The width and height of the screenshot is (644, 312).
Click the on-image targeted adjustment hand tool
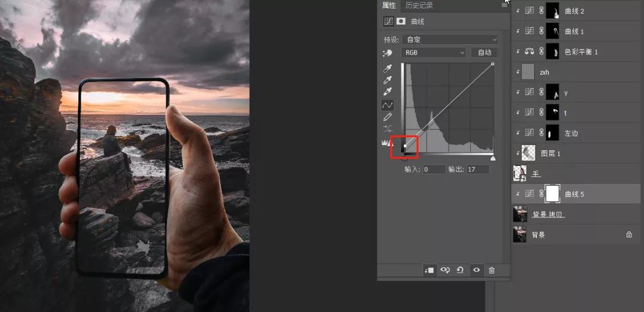(387, 53)
